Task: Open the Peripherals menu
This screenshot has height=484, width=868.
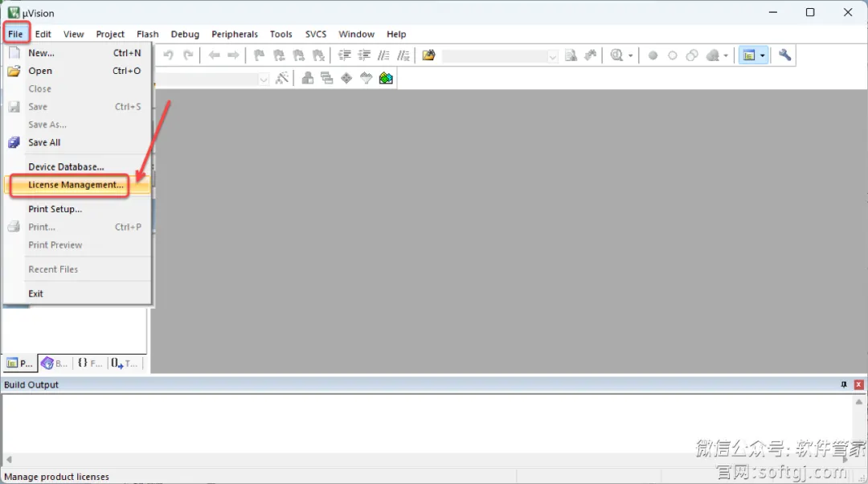Action: [235, 34]
